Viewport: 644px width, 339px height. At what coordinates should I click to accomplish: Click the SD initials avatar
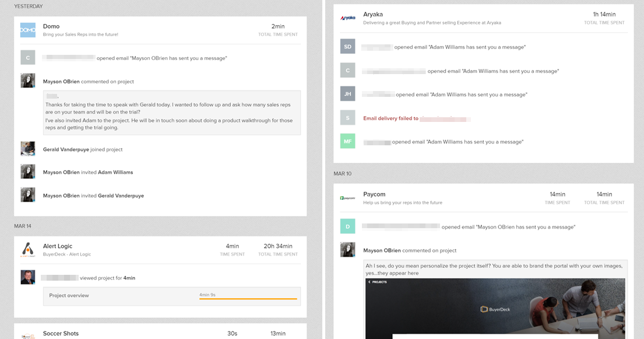(347, 47)
